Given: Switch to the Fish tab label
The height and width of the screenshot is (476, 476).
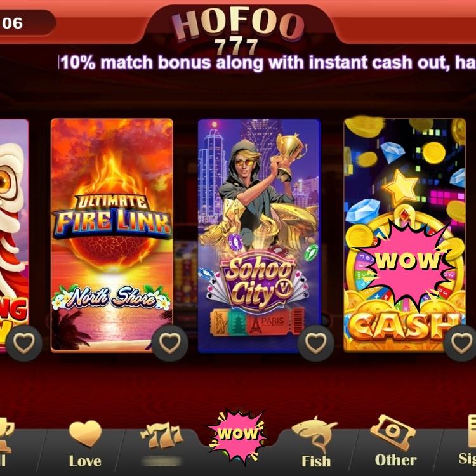Looking at the screenshot, I should point(316,461).
